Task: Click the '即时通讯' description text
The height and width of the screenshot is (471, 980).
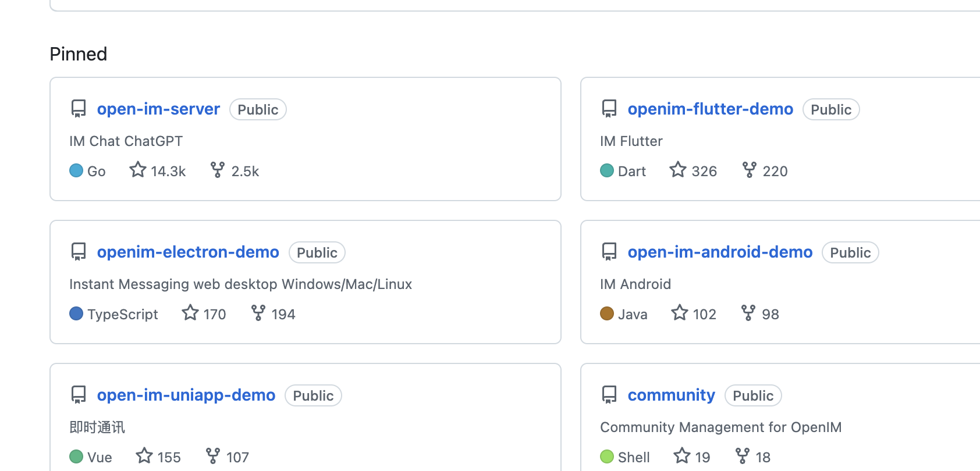Action: pos(97,427)
